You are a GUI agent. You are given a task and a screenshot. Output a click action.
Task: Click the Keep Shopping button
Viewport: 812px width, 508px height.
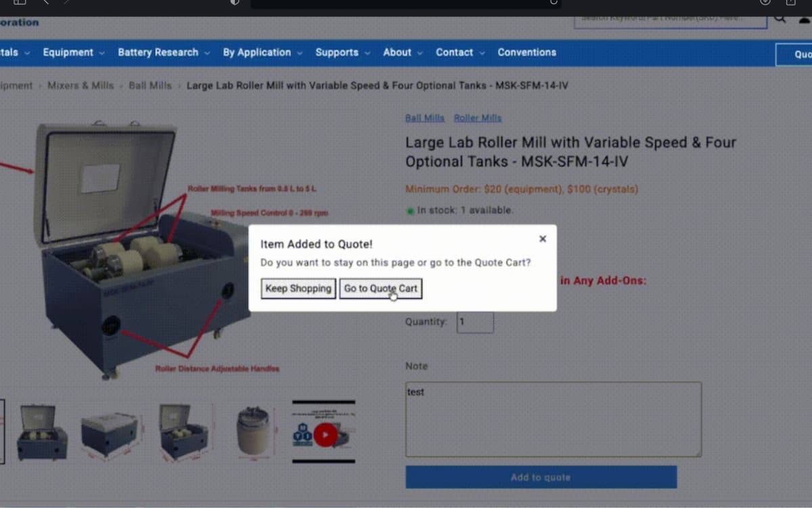[298, 288]
